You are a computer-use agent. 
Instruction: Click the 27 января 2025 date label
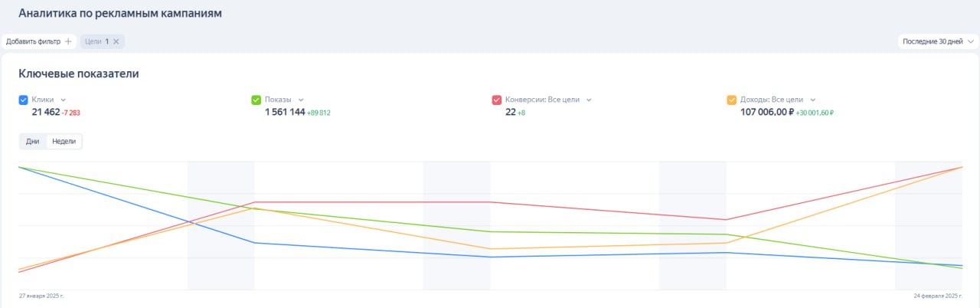pyautogui.click(x=41, y=296)
